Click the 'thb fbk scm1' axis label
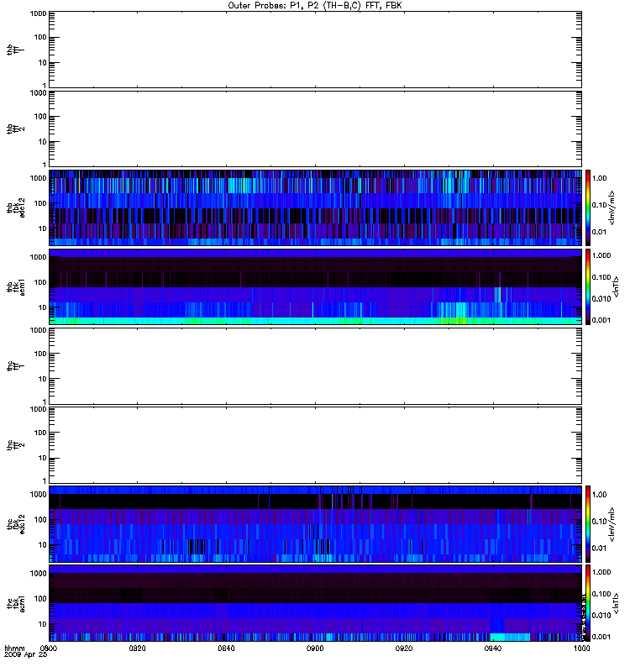This screenshot has width=630, height=672. [15, 286]
